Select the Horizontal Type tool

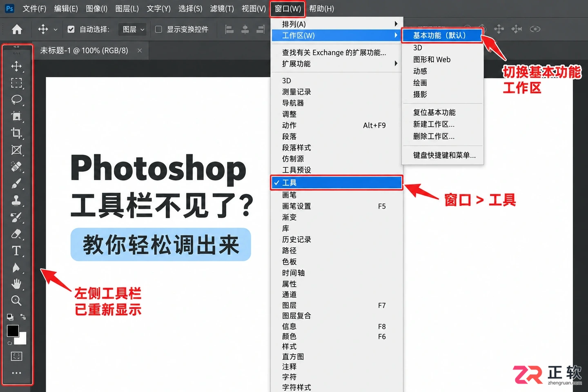click(x=16, y=251)
